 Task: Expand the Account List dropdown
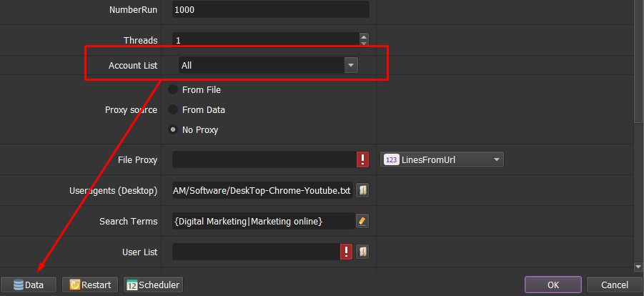point(351,65)
